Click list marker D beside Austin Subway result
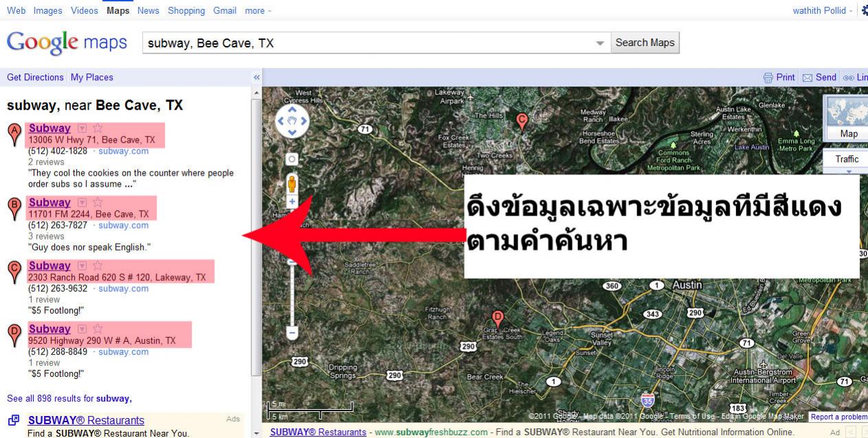This screenshot has height=438, width=868. click(x=14, y=335)
